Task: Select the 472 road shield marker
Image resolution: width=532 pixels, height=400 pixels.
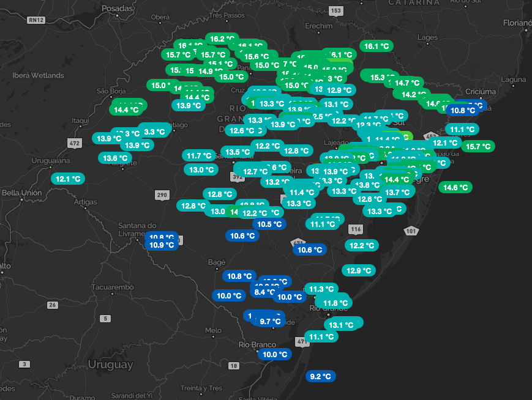Action: coord(75,143)
